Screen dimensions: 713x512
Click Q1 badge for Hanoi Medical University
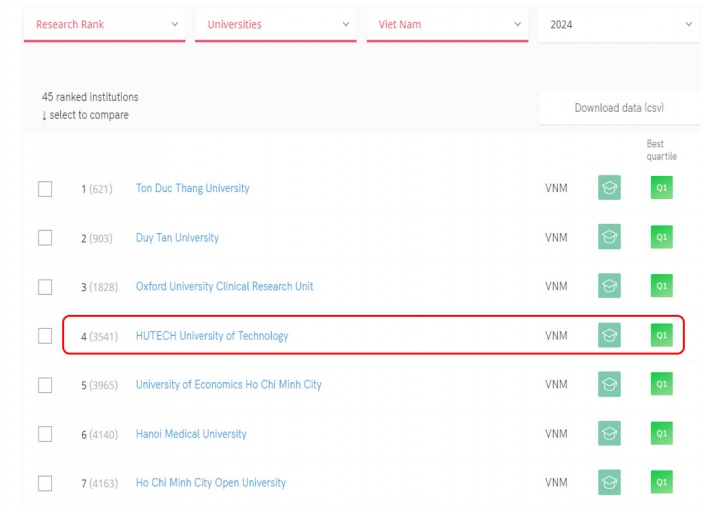tap(662, 433)
